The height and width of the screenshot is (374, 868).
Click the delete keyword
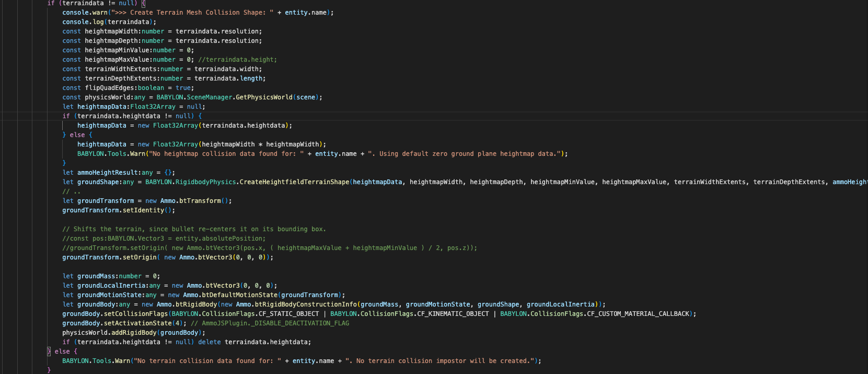click(210, 342)
